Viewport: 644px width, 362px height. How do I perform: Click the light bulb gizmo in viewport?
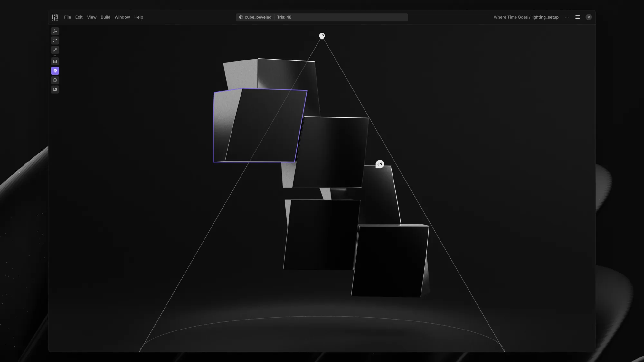[322, 36]
